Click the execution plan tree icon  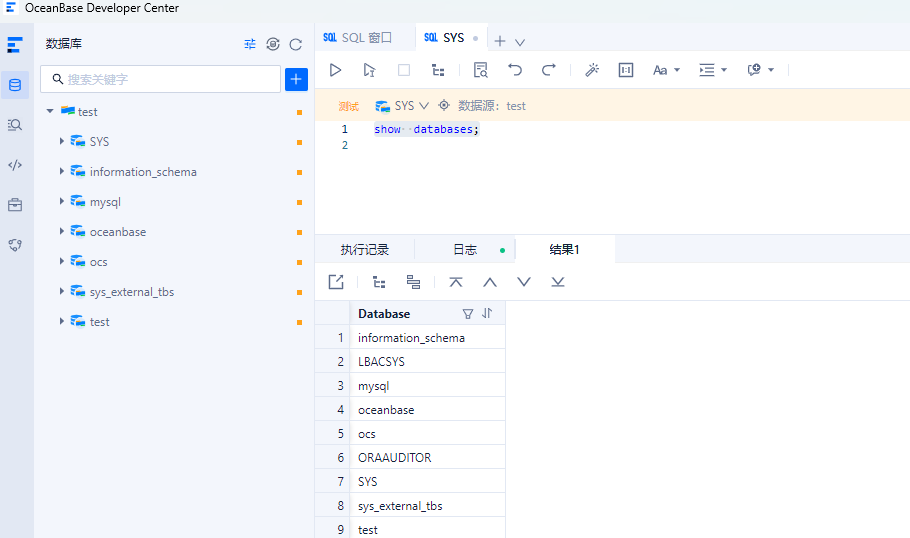(x=438, y=70)
